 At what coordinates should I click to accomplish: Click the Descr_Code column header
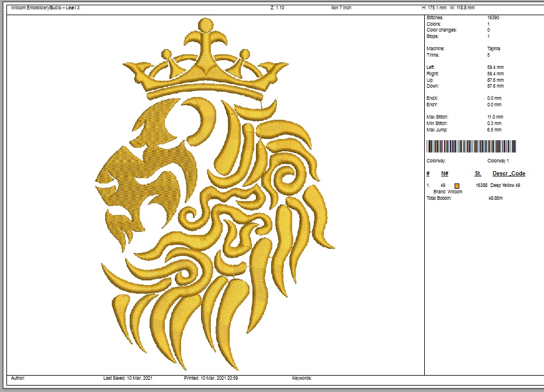508,174
